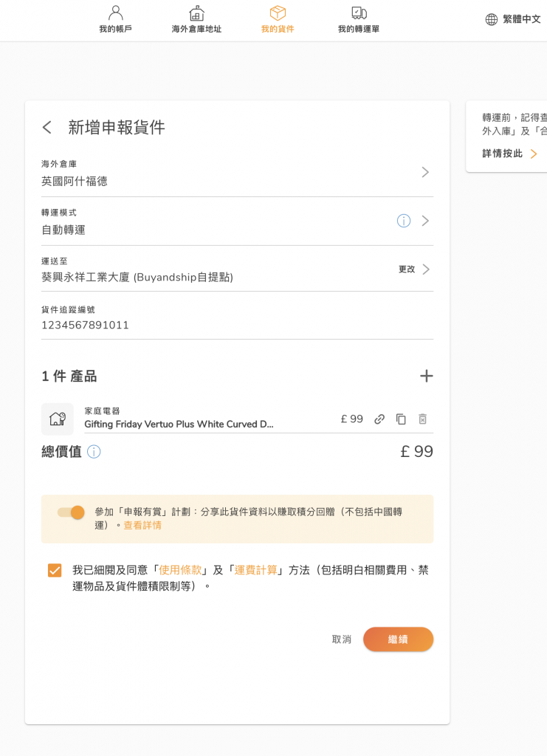Uncheck the terms agreement checkbox

[55, 570]
